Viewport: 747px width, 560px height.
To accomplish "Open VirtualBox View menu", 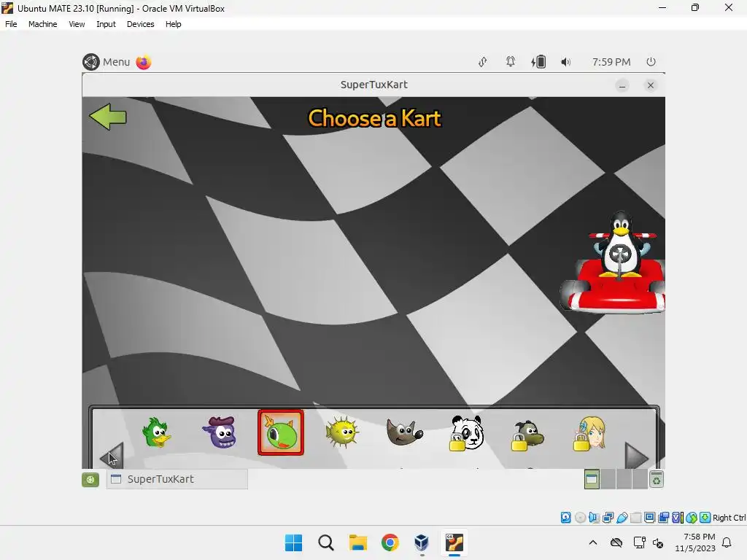I will tap(77, 24).
